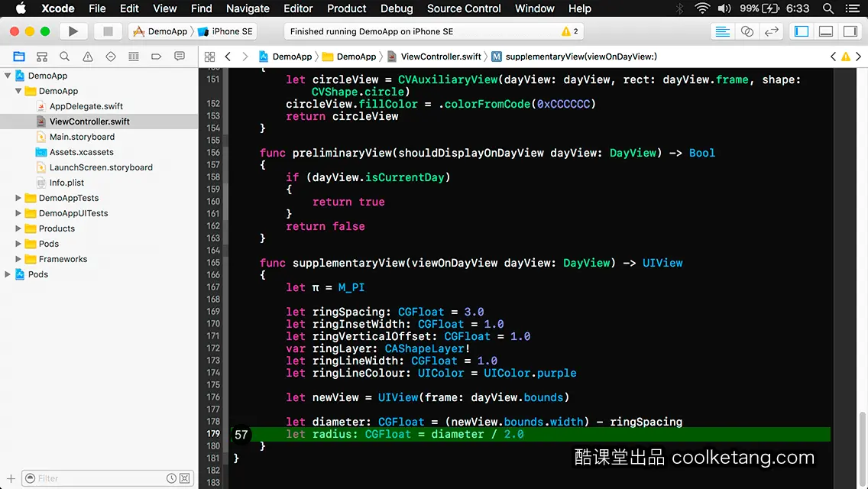The image size is (868, 489).
Task: Switch to Assistant editor
Action: 747,31
